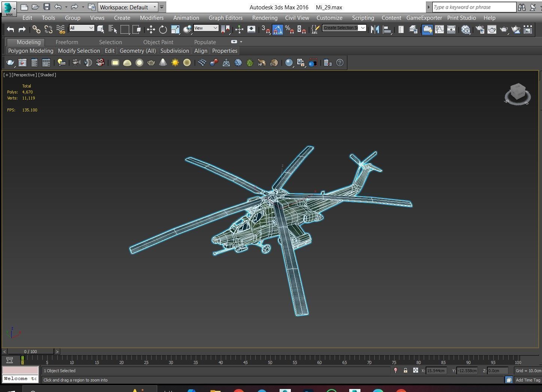Image resolution: width=542 pixels, height=392 pixels.
Task: Pick the Rectangular Selection Region tool
Action: tap(125, 29)
